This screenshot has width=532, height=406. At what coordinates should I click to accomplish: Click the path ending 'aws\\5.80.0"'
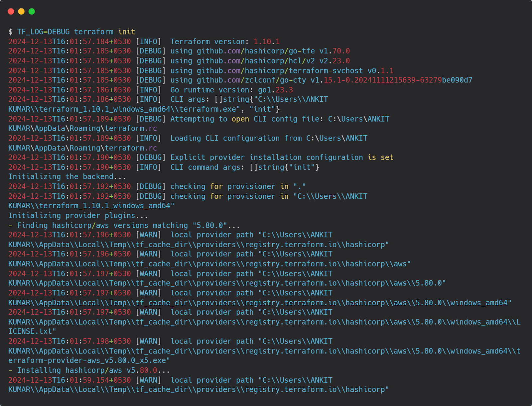(x=227, y=283)
